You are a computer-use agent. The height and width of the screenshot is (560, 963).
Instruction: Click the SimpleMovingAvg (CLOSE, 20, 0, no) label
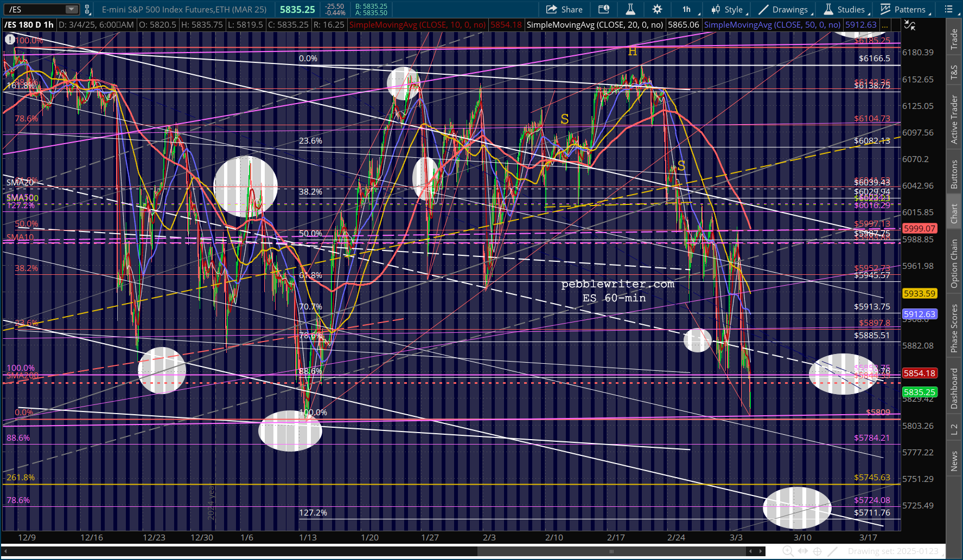coord(595,25)
